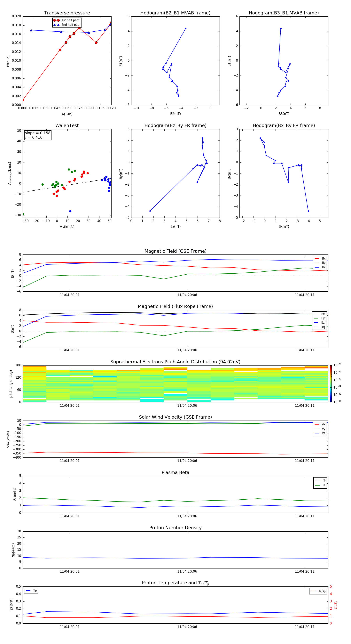This screenshot has height=644, width=351.
Task: Click the 'Hodogram(Bz_By FR frame)' title
Action: [x=175, y=125]
